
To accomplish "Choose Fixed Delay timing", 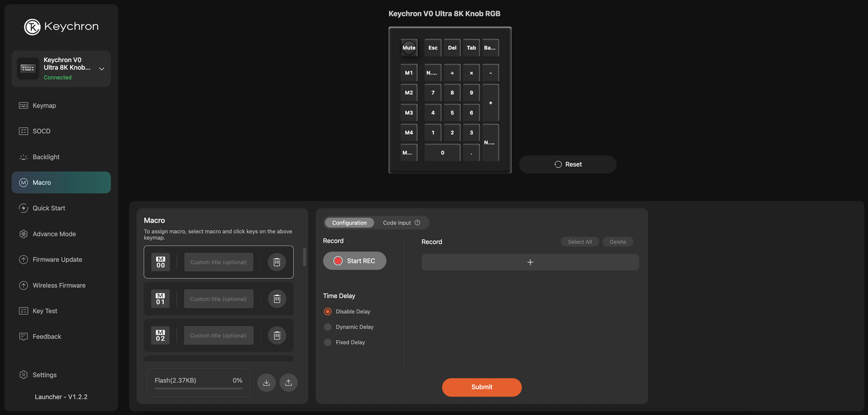I will pos(328,342).
